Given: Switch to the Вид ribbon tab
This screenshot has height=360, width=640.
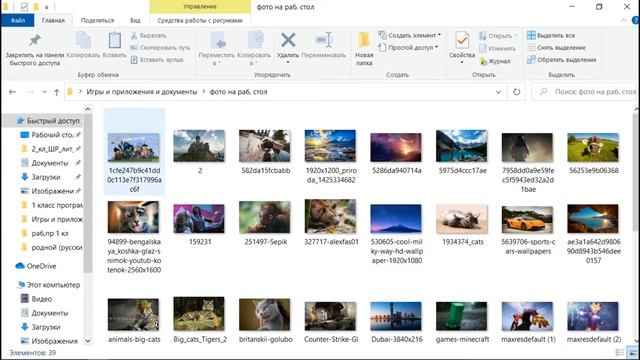Looking at the screenshot, I should pos(135,20).
